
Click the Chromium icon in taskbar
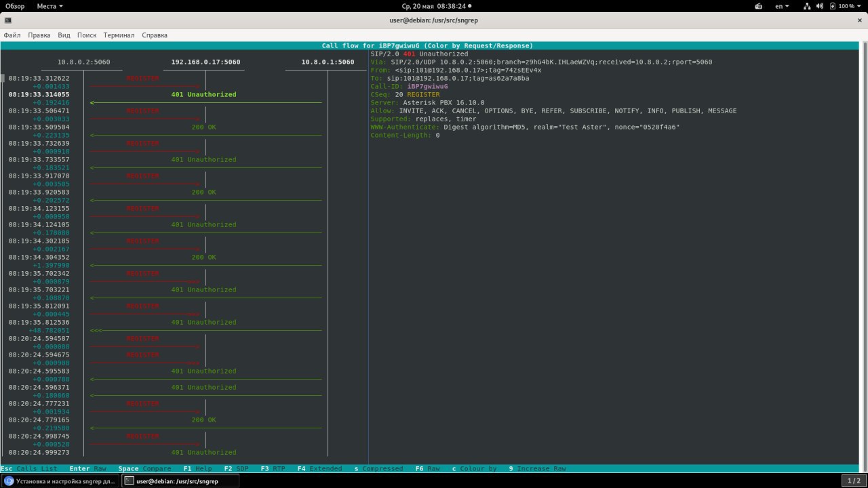[x=9, y=481]
